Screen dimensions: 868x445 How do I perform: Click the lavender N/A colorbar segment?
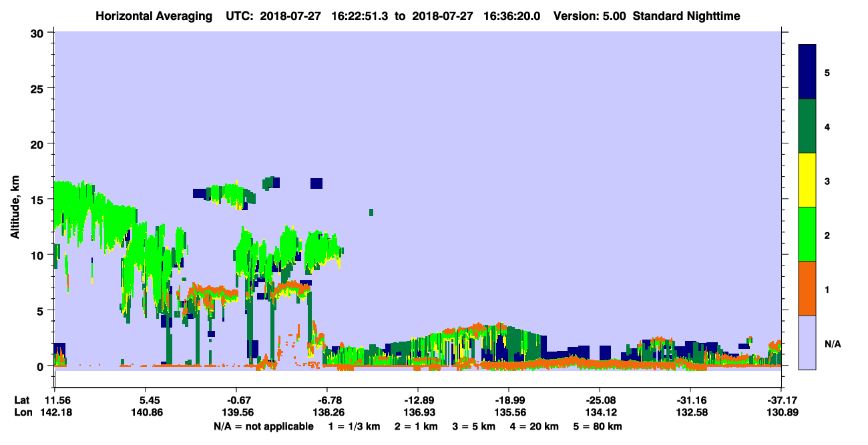[807, 342]
